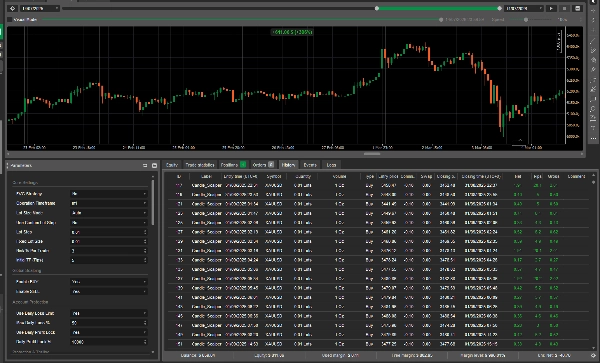Screen dimensions: 600x363
Task: Start the backtest with the play button
Action: (551, 8)
